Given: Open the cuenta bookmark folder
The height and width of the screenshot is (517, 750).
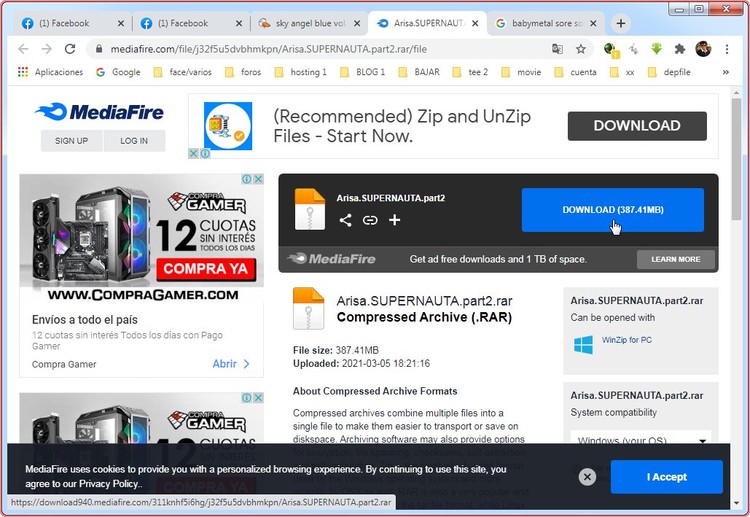Looking at the screenshot, I should [575, 72].
